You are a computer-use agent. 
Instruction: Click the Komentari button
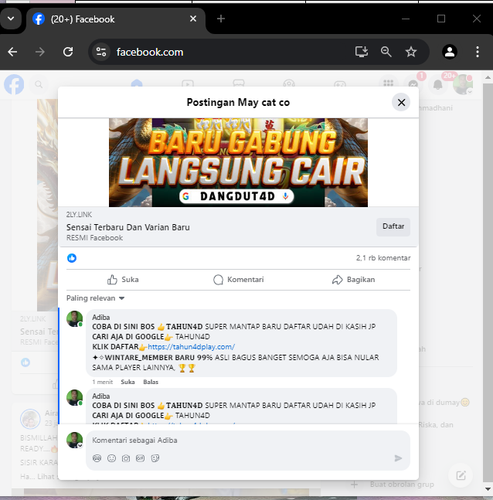(238, 280)
